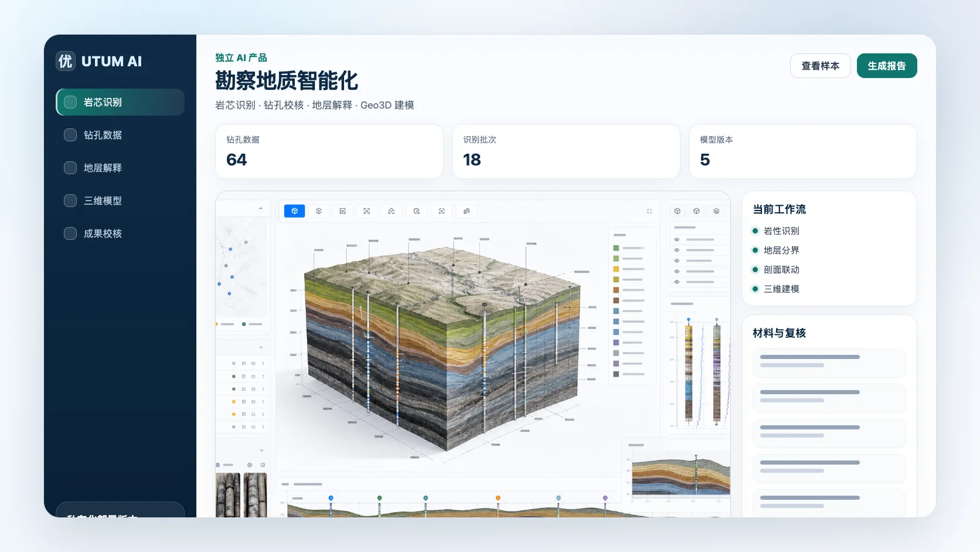Toggle the fourth eye icon in the layer list

pos(677,272)
